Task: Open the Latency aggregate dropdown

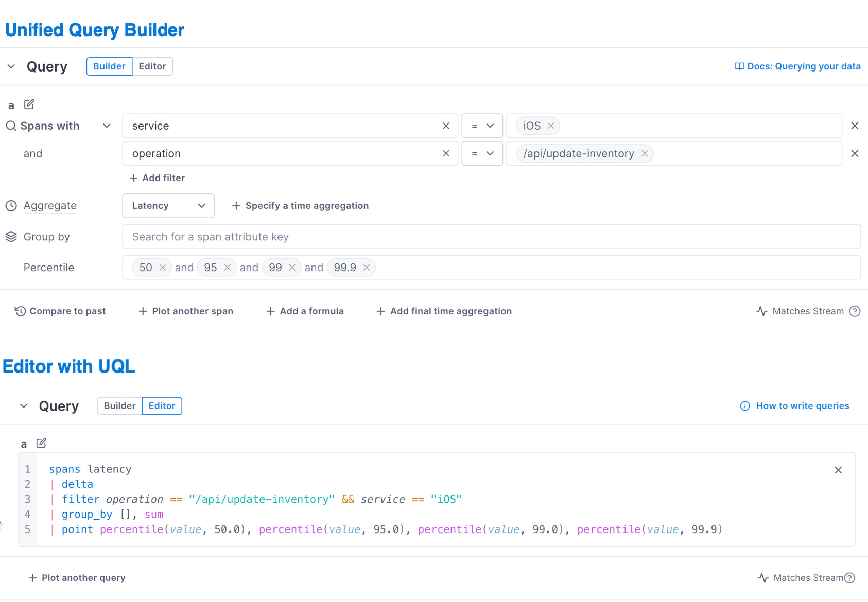Action: [168, 205]
